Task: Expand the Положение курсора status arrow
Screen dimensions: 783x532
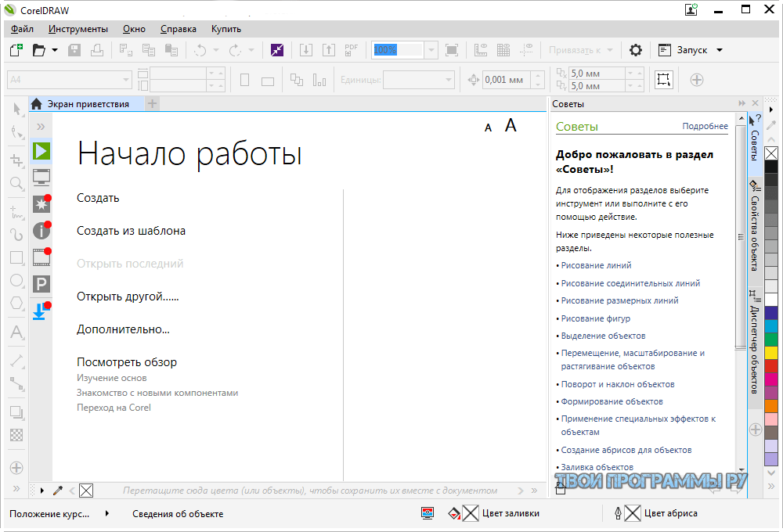Action: pyautogui.click(x=106, y=513)
